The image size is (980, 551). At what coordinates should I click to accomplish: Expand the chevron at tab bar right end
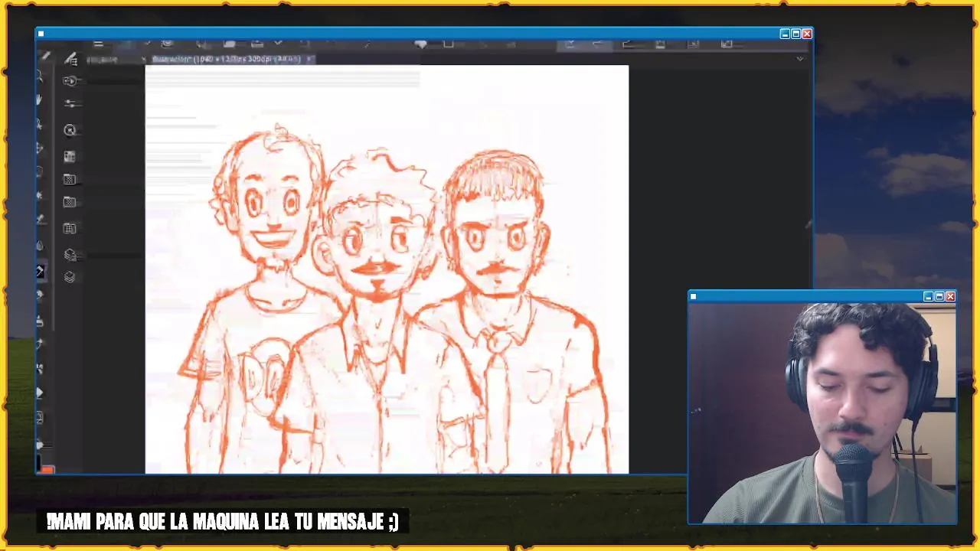click(800, 59)
